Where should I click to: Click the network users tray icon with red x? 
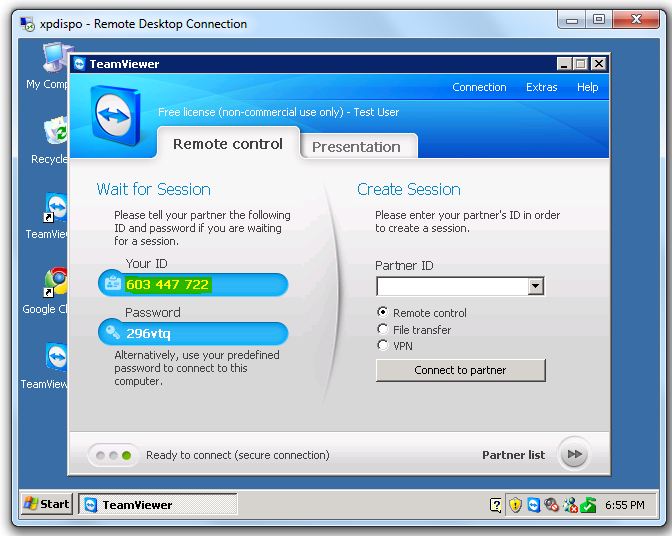[570, 505]
